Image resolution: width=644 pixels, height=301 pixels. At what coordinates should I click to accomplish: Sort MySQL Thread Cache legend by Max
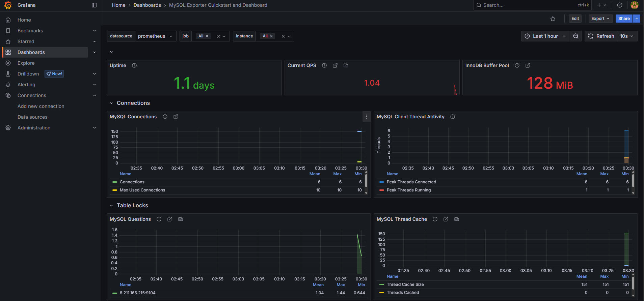[605, 276]
